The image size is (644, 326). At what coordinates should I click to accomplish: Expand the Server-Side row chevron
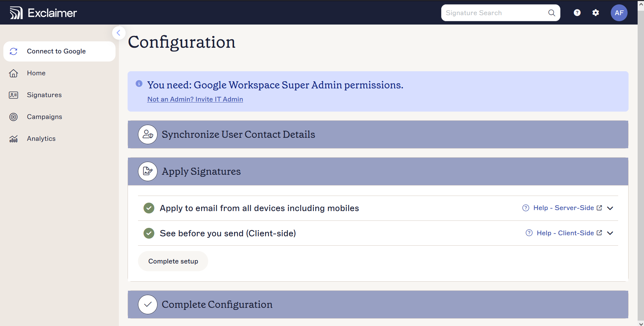tap(610, 208)
